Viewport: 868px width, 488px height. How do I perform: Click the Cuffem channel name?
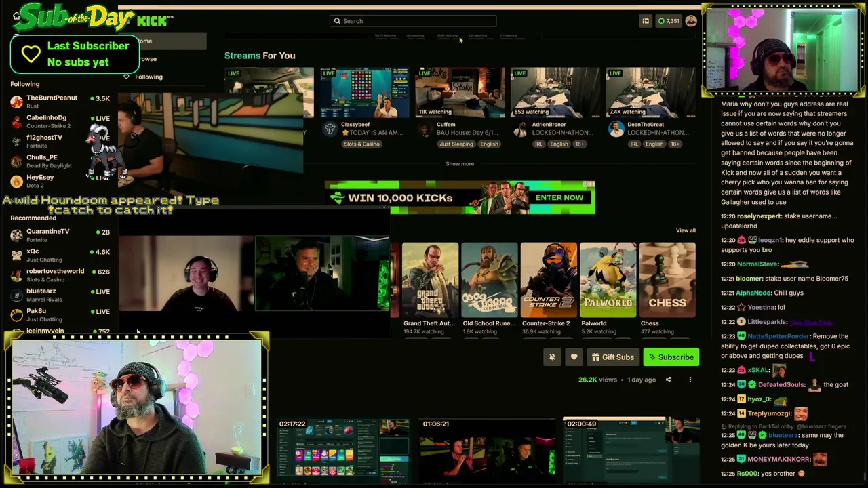[446, 125]
